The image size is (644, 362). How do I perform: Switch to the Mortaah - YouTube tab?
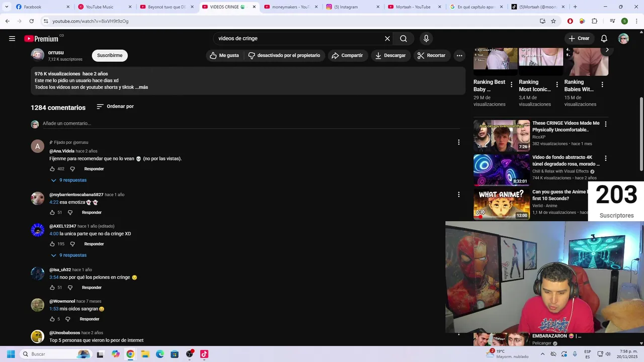415,7
